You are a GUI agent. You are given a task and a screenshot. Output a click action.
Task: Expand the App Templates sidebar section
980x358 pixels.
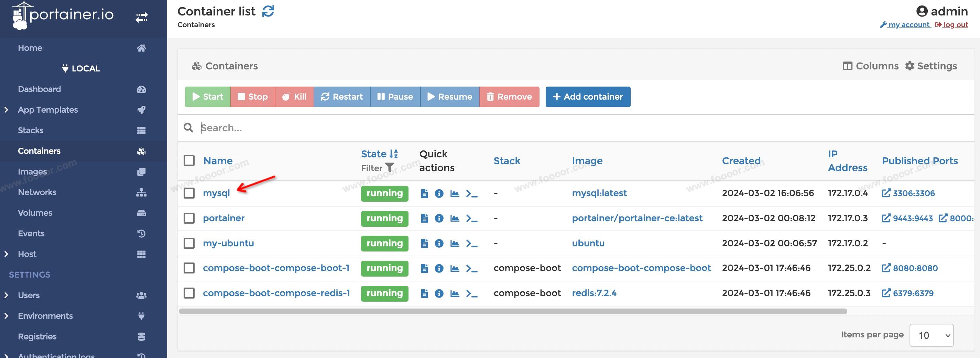point(6,110)
